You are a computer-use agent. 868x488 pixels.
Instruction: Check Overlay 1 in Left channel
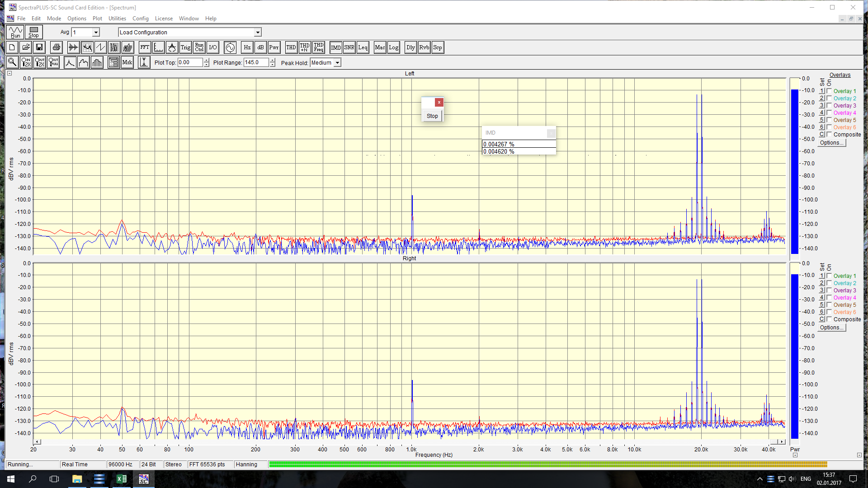[x=829, y=91]
